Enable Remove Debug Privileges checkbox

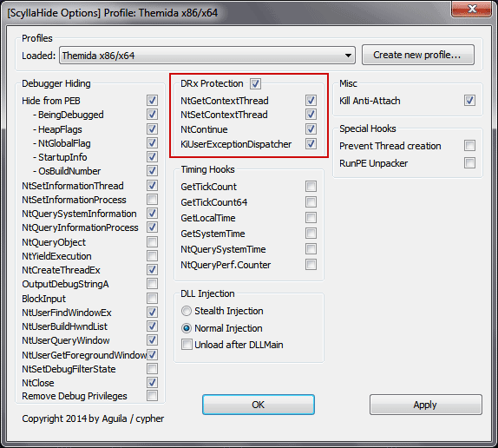click(152, 396)
